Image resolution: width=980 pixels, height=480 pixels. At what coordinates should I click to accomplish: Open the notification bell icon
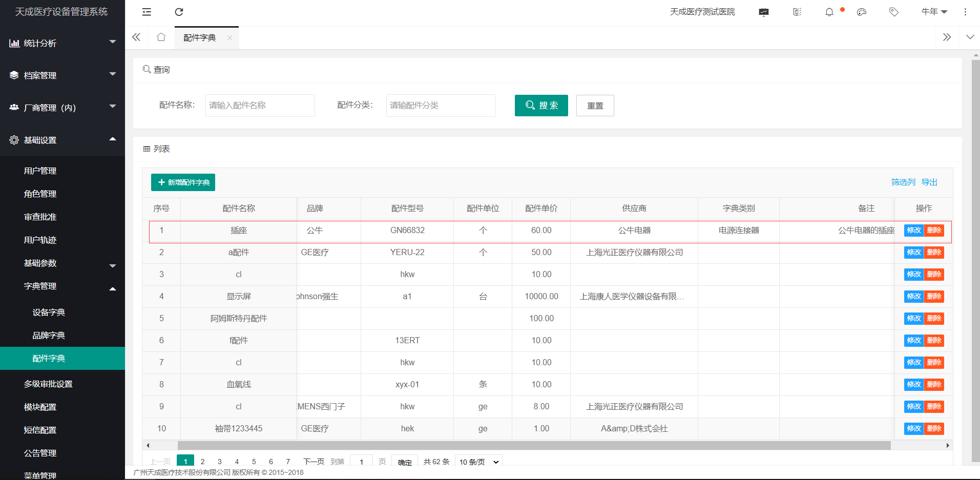click(x=829, y=12)
